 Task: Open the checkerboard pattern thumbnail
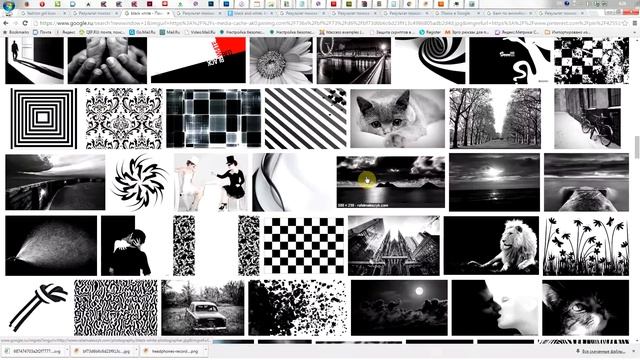pos(304,246)
